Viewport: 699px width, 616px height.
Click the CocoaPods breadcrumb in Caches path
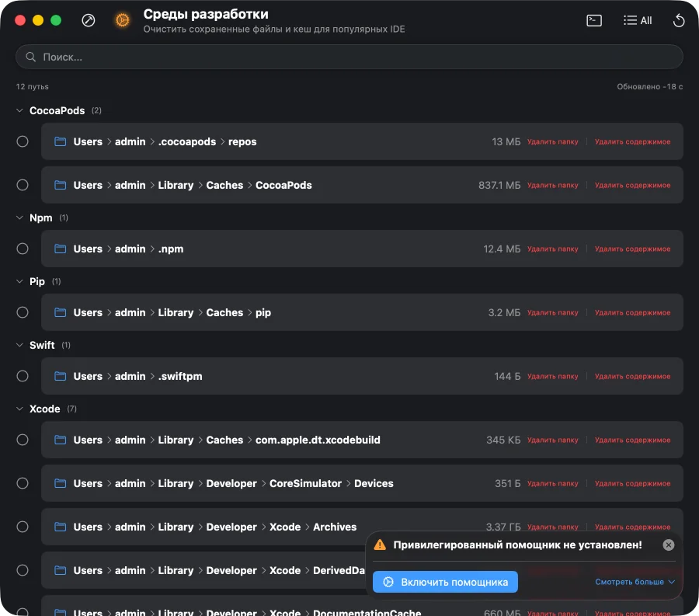[283, 185]
